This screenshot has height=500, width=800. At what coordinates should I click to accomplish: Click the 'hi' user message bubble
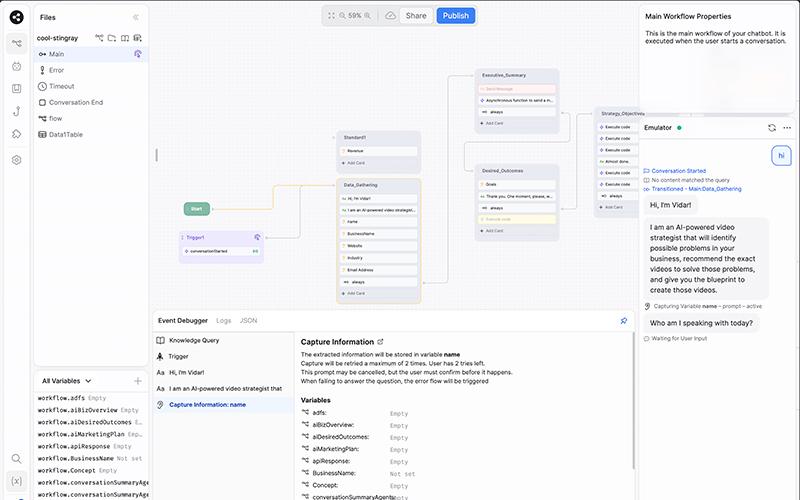click(781, 156)
